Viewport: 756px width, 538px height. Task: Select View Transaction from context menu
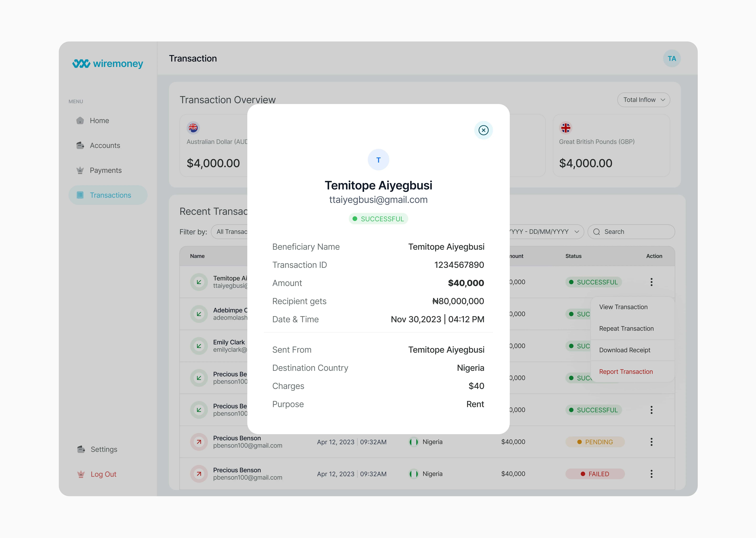632,307
